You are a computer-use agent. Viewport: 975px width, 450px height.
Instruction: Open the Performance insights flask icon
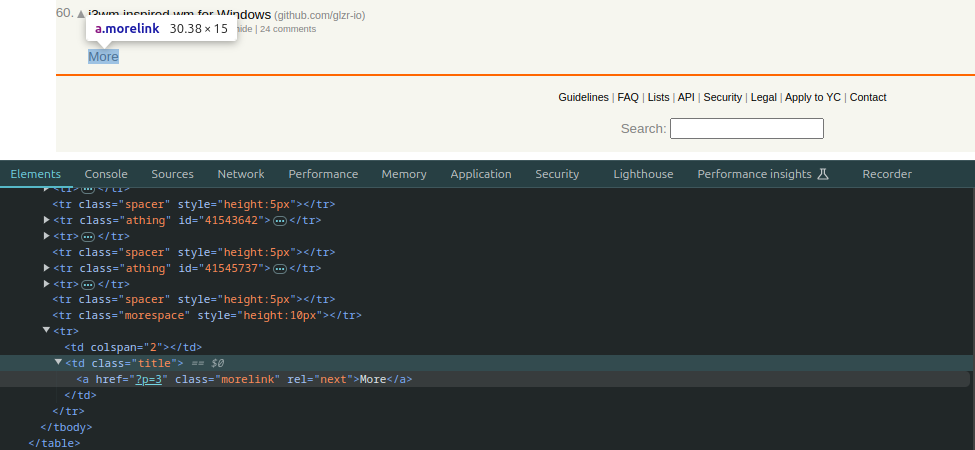click(x=823, y=174)
